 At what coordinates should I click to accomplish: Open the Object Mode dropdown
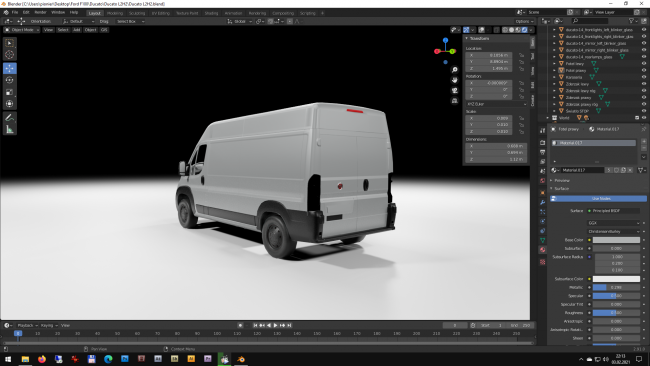[22, 30]
